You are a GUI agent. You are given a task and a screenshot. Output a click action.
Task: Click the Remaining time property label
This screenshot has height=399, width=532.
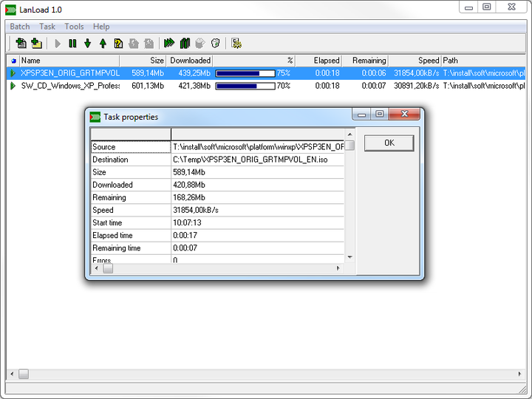(117, 248)
